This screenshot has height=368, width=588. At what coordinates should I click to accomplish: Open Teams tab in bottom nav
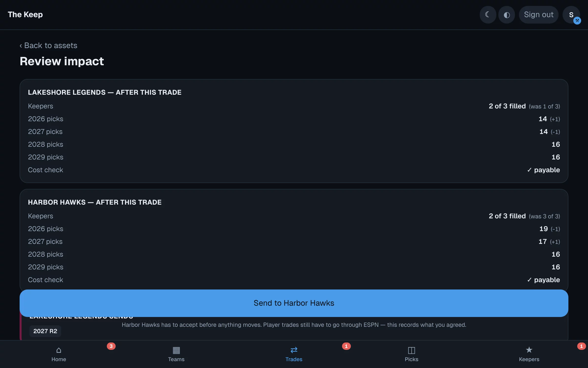[176, 354]
